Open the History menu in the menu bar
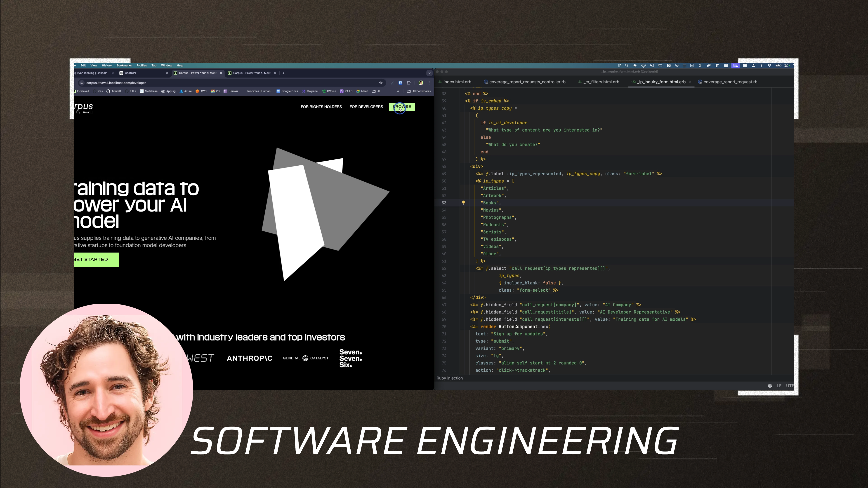 (107, 65)
